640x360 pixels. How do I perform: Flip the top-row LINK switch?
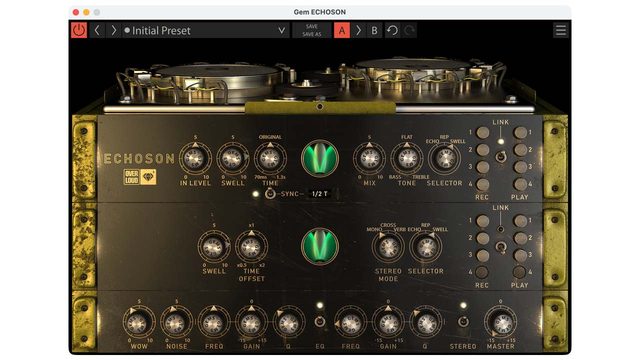click(x=501, y=156)
